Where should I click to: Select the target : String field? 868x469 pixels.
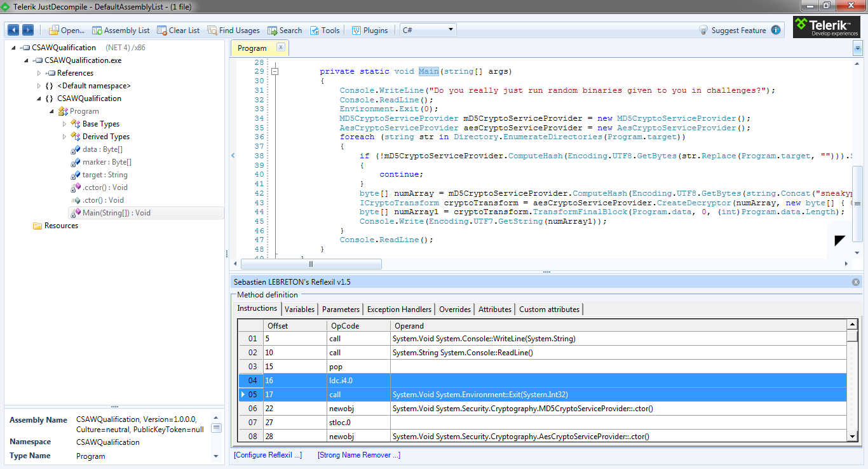pos(98,175)
